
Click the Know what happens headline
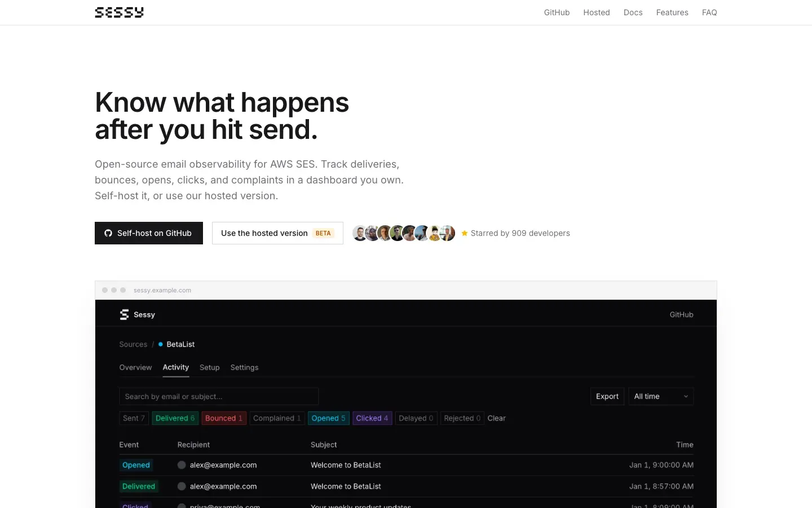(x=222, y=116)
